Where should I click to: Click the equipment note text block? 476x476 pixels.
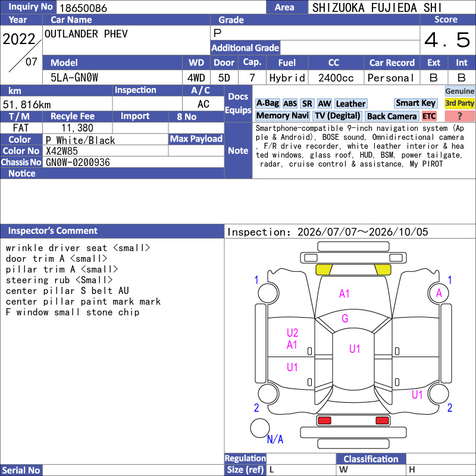coord(360,146)
